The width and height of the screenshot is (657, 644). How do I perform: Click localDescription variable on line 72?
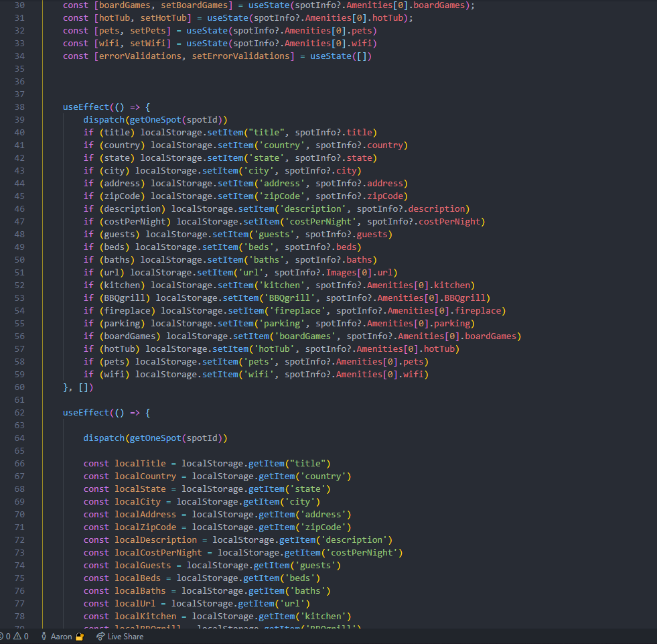[156, 539]
